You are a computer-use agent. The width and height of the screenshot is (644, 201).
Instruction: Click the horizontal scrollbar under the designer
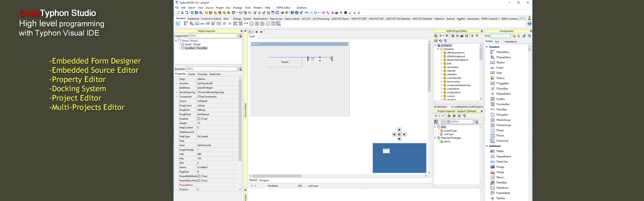click(277, 176)
